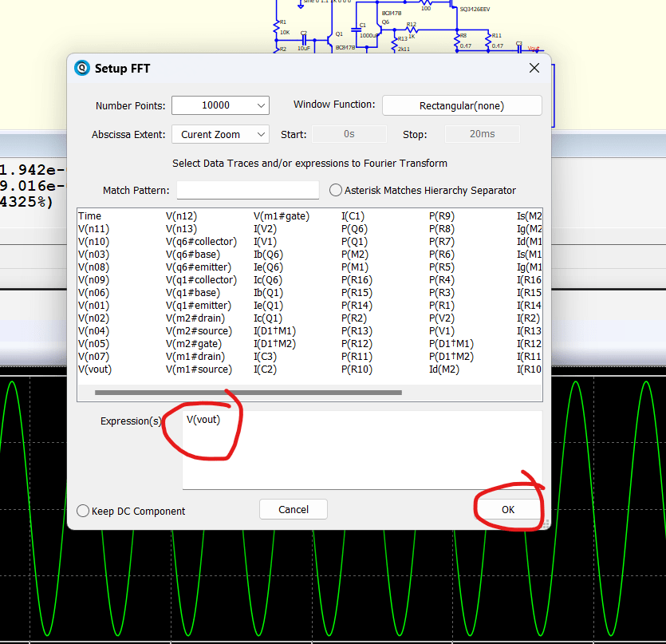Click resistor R12 in the schematic

[x=412, y=30]
